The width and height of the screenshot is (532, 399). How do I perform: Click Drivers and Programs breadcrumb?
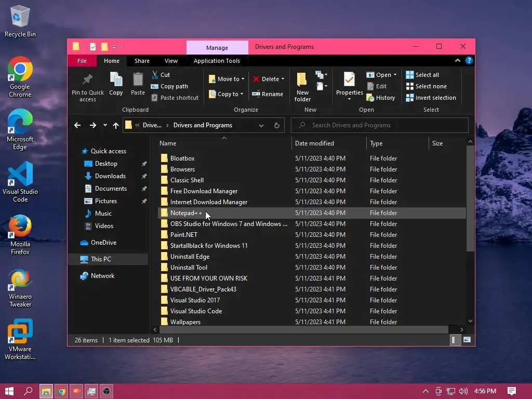point(203,125)
